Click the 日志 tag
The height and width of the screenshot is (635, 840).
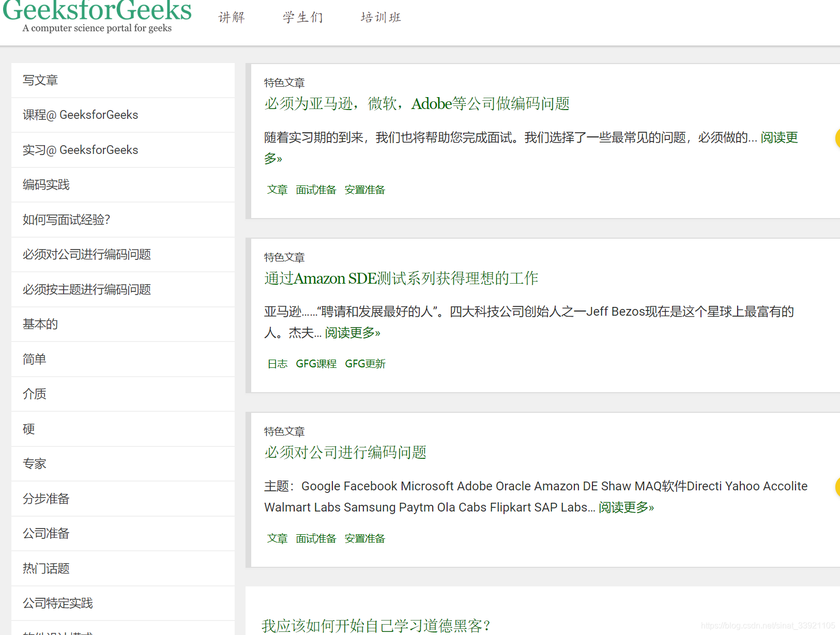click(x=277, y=364)
